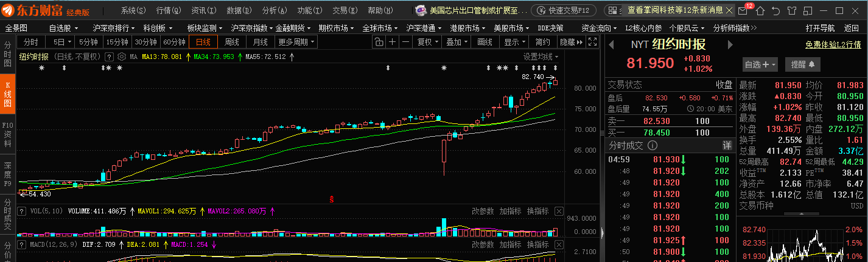Zoom out chart with minus icon

coord(406,42)
